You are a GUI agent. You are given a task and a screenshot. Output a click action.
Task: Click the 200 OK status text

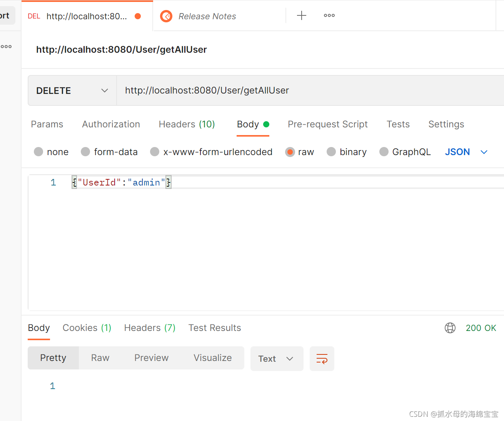click(481, 328)
